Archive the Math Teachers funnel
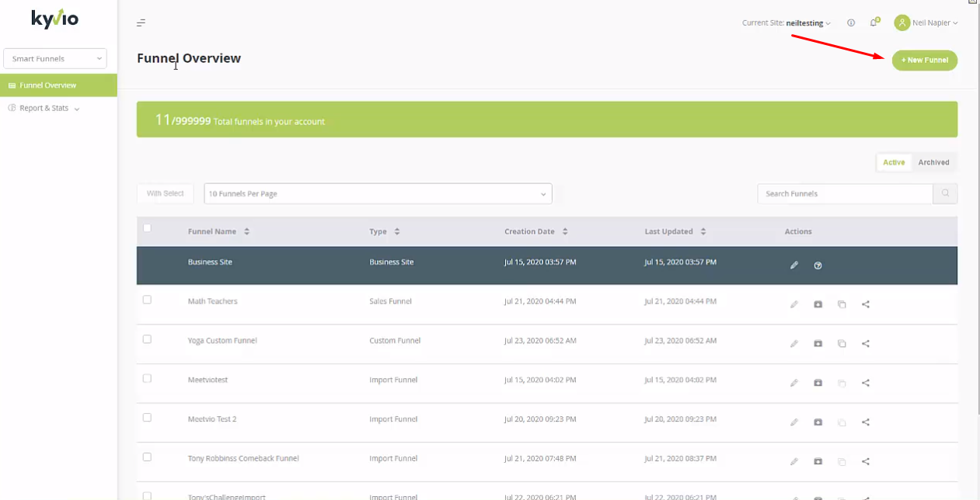 click(818, 304)
